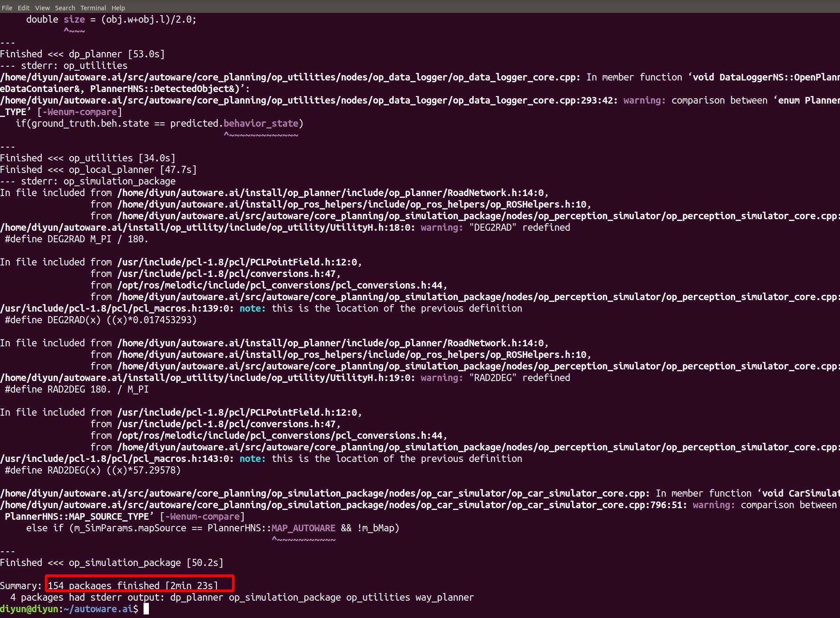840x618 pixels.
Task: Click the diyun@diyun:~/autoware.ai$ prompt
Action: 69,609
